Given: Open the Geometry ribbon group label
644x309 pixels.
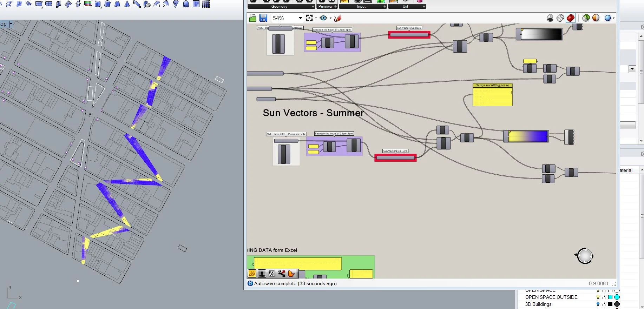Looking at the screenshot, I should 279,7.
